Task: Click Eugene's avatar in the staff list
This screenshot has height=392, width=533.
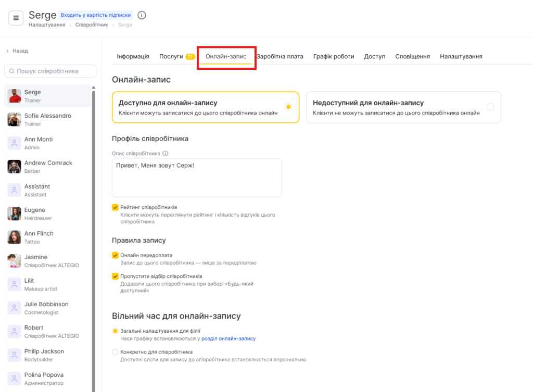Action: pos(14,214)
